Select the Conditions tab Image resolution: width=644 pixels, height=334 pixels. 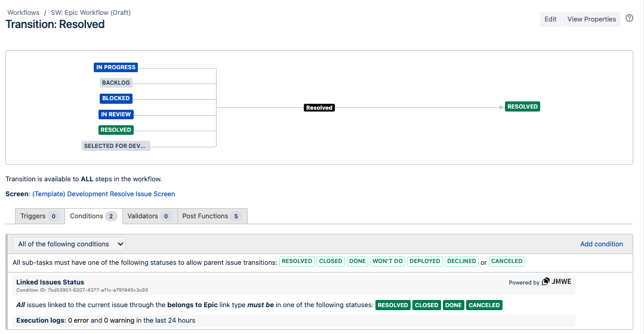pyautogui.click(x=94, y=217)
